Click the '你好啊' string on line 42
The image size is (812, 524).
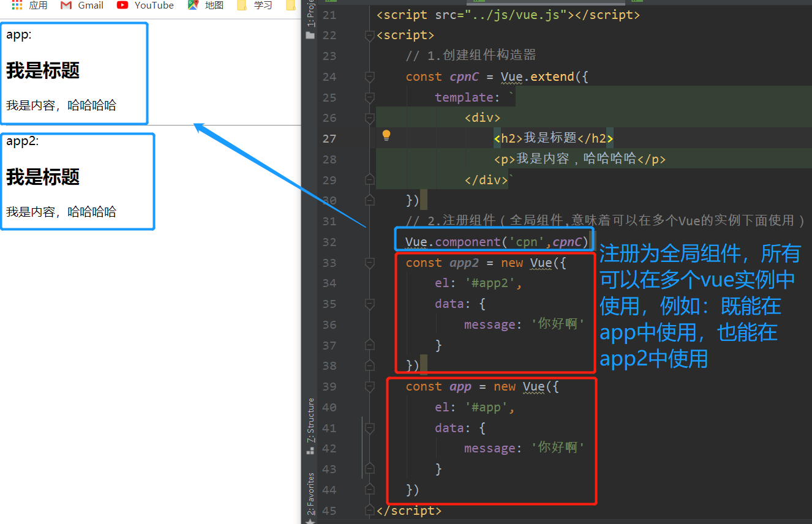(557, 448)
